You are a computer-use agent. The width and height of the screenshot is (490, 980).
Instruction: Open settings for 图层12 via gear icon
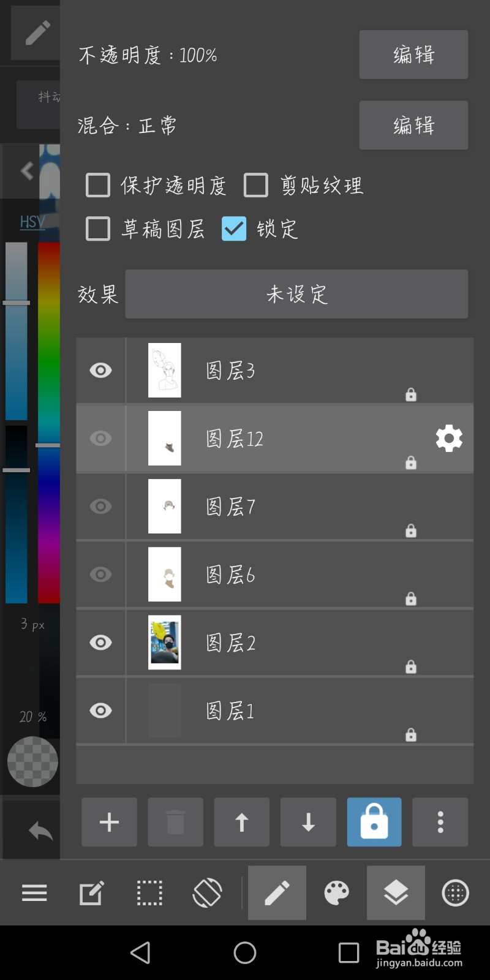[448, 439]
